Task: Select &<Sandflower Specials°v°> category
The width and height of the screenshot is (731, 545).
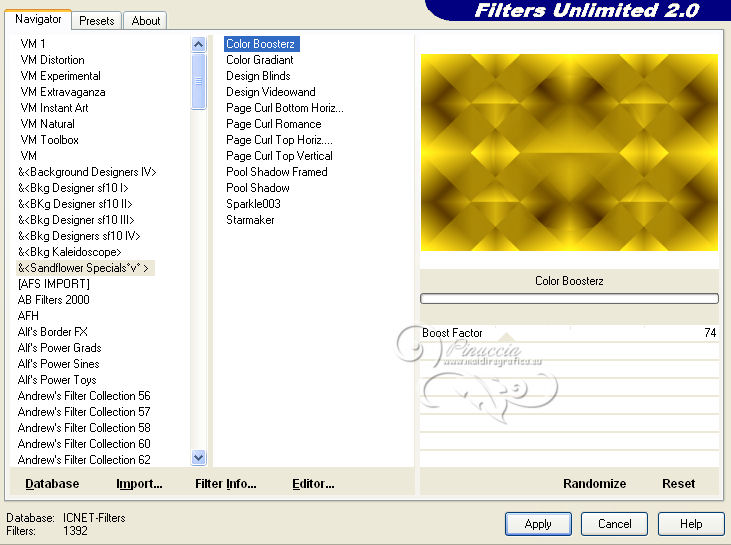Action: (85, 268)
